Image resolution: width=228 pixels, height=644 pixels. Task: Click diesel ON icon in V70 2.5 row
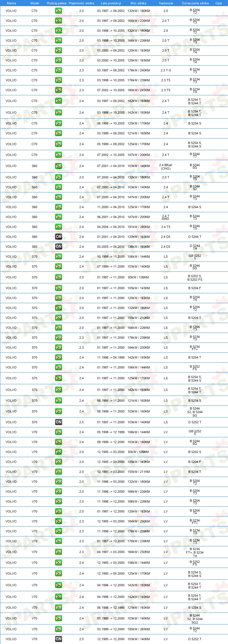(58, 639)
